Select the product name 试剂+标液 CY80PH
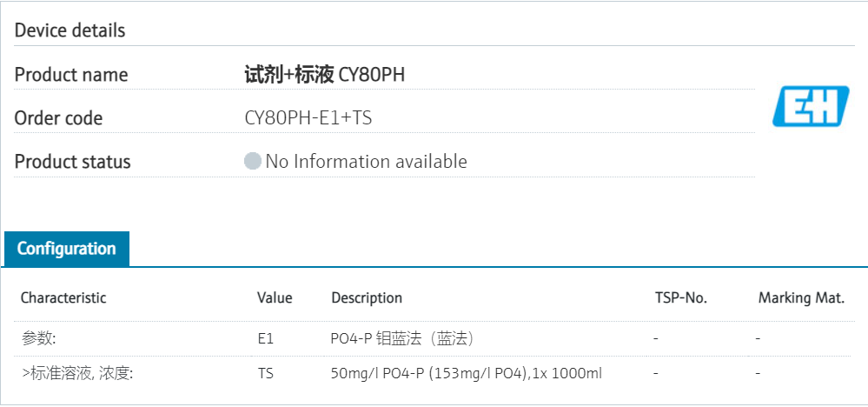The image size is (868, 407). (325, 75)
